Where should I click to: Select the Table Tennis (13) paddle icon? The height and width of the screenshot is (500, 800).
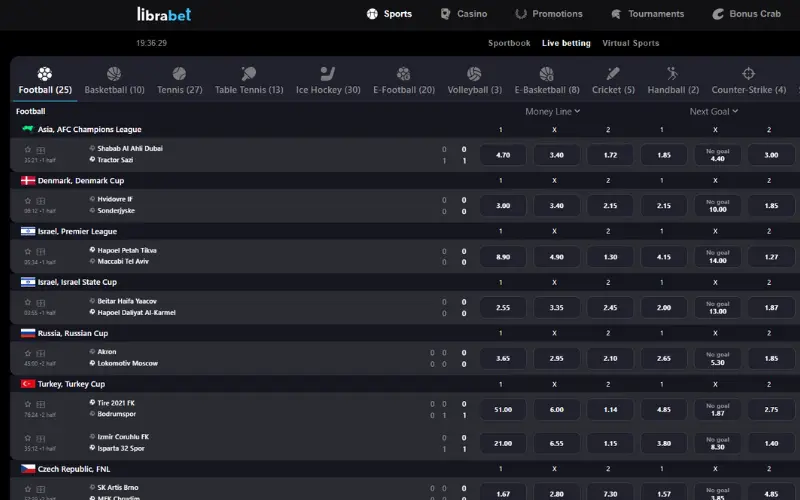click(248, 74)
